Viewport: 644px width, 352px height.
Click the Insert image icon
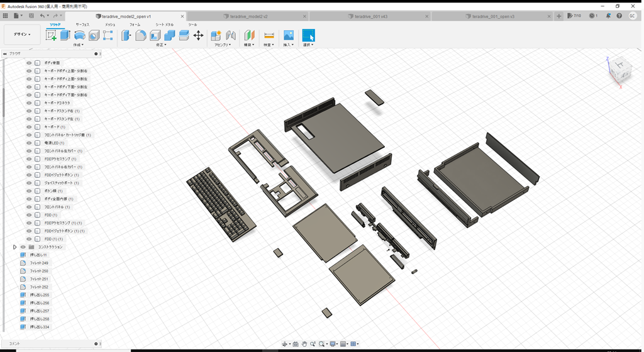click(x=289, y=36)
